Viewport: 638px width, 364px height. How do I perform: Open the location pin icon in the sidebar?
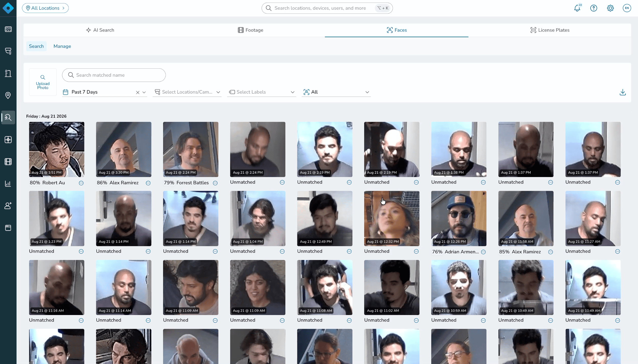[8, 95]
